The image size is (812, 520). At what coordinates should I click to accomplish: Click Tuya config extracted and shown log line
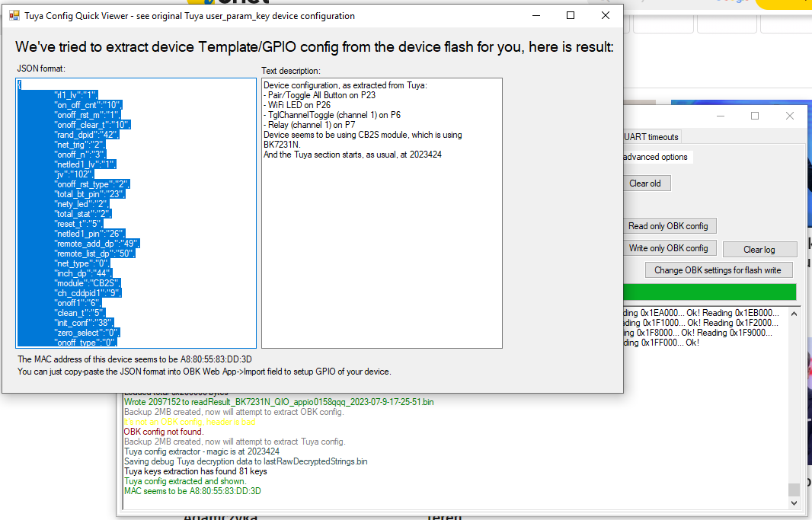pyautogui.click(x=185, y=481)
